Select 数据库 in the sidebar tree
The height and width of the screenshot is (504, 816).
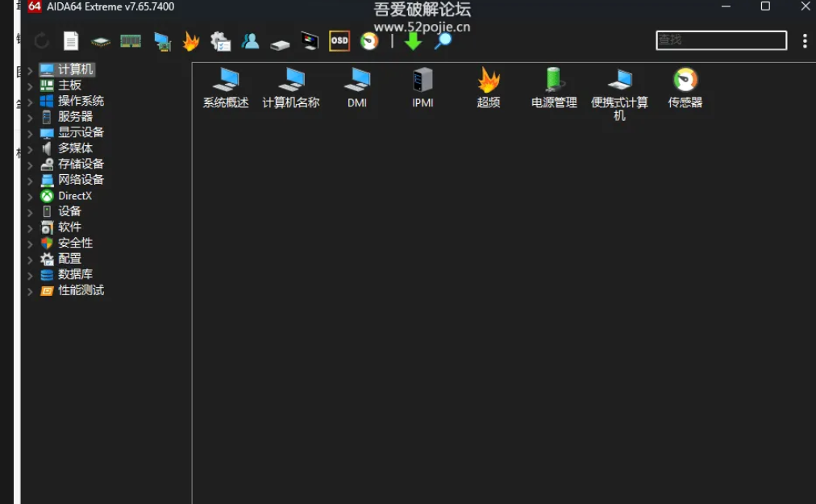click(76, 274)
